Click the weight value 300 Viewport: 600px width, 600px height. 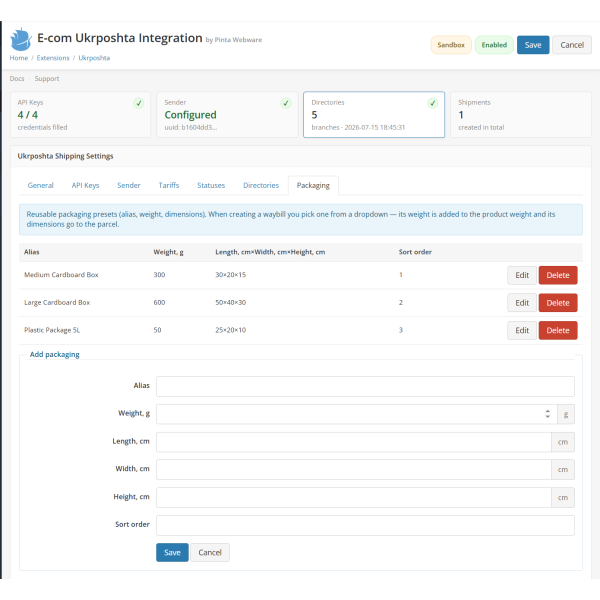tap(159, 275)
